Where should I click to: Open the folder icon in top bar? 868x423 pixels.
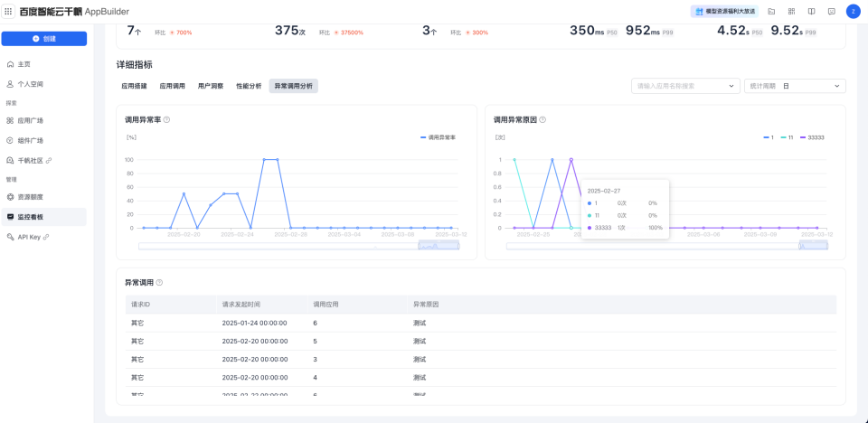click(x=771, y=11)
